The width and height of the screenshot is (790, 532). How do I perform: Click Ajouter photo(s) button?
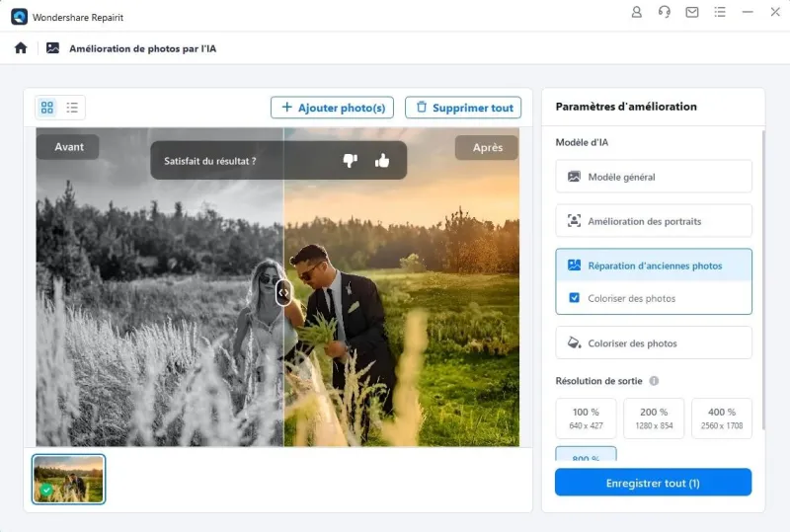(x=333, y=108)
